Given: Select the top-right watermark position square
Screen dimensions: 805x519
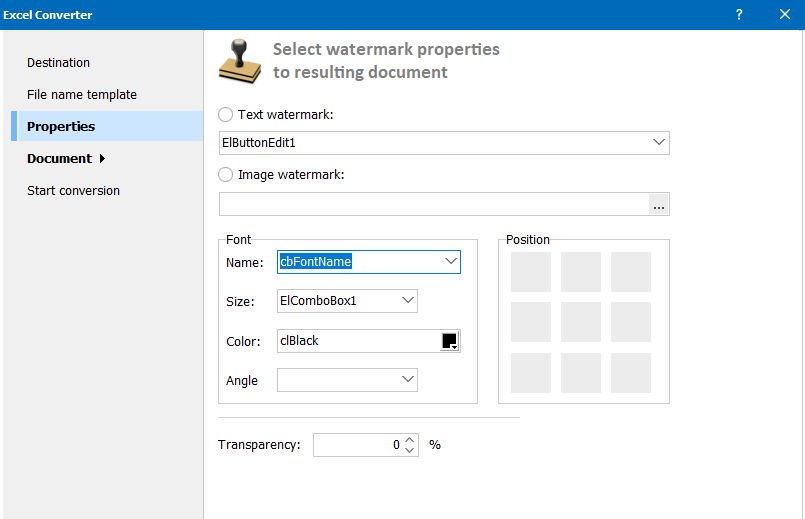Looking at the screenshot, I should click(x=631, y=272).
